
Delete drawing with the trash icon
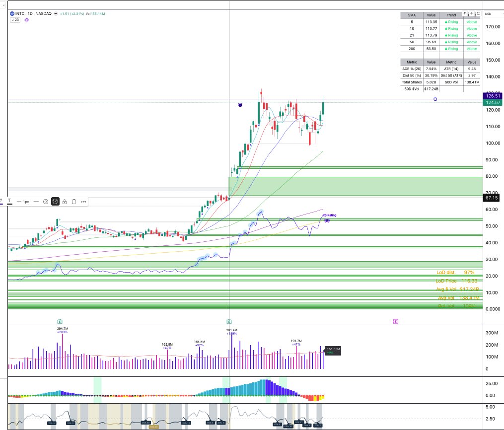point(74,202)
